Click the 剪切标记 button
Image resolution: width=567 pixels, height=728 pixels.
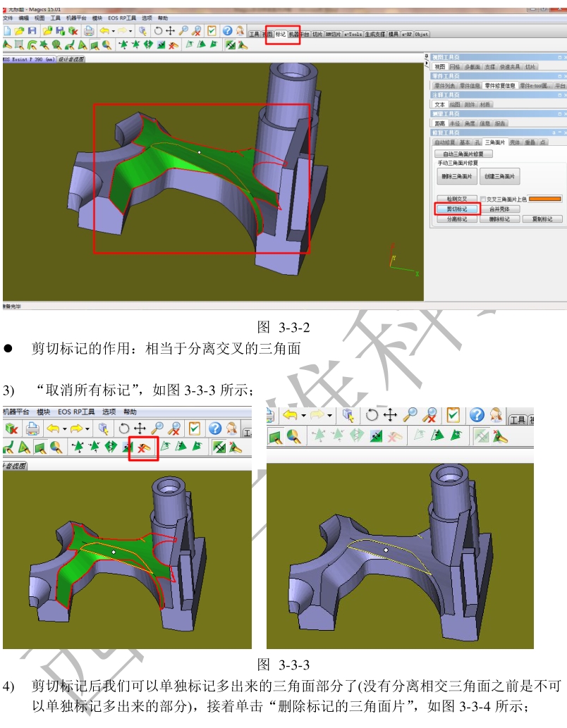coord(456,209)
